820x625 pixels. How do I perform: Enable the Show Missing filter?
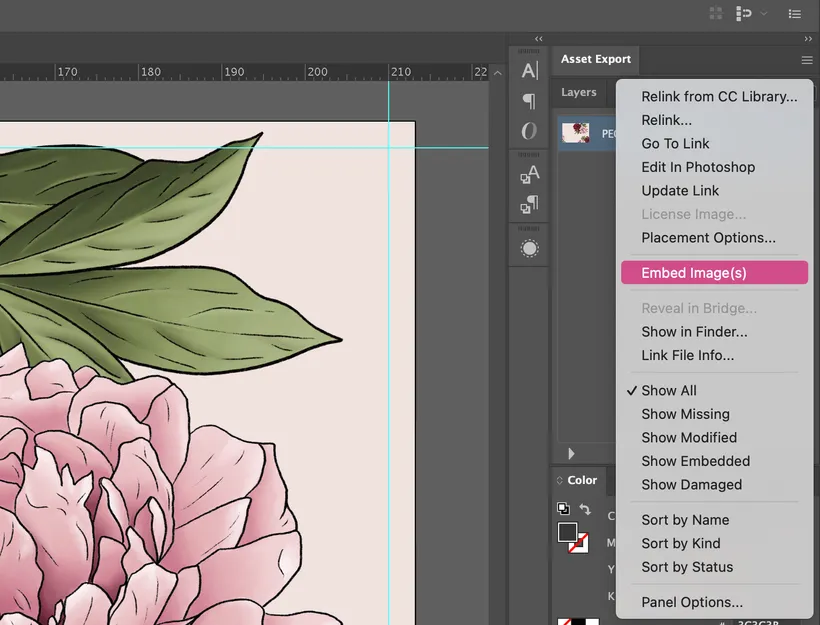[685, 414]
